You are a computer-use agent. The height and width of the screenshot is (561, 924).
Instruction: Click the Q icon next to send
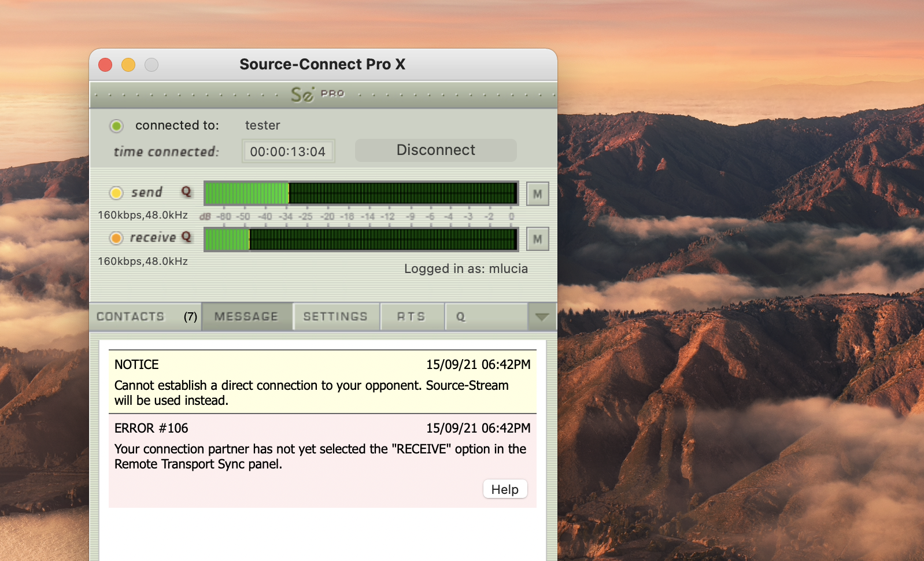(186, 191)
